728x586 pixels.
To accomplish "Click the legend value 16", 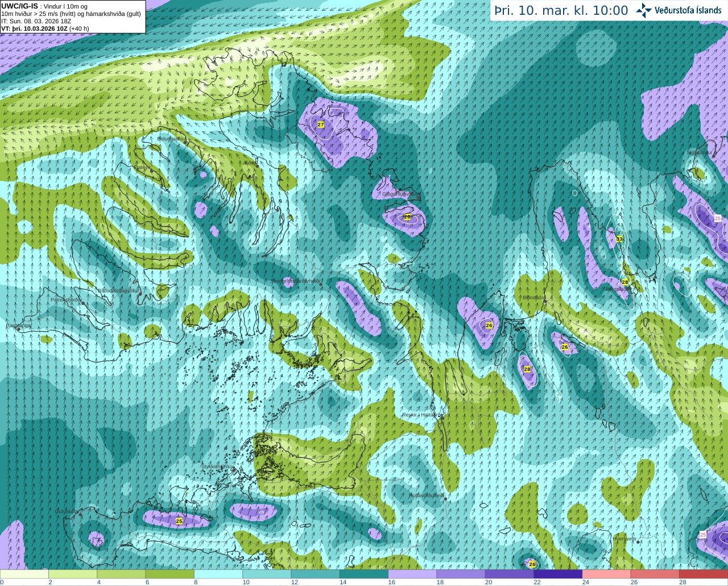I will pos(391,582).
